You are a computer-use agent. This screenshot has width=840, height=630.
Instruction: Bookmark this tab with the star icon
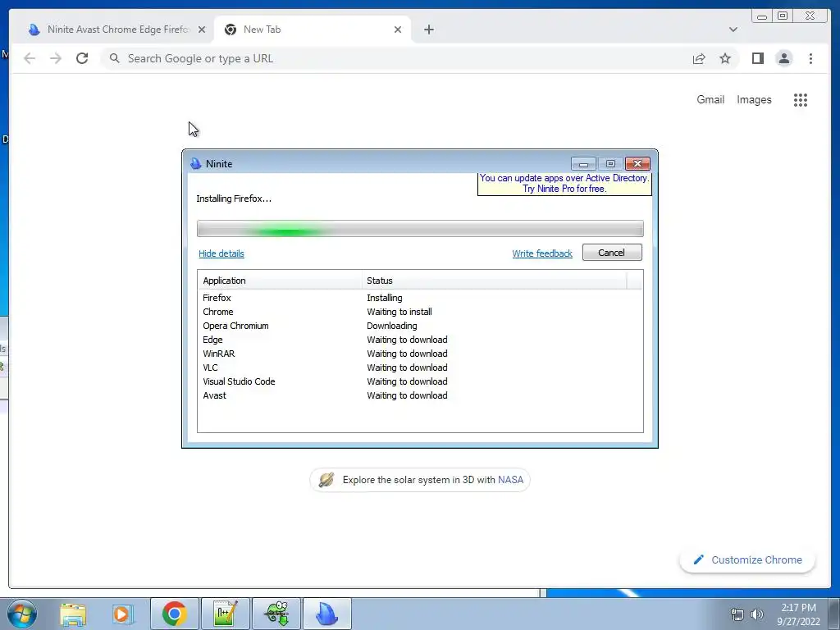click(725, 58)
